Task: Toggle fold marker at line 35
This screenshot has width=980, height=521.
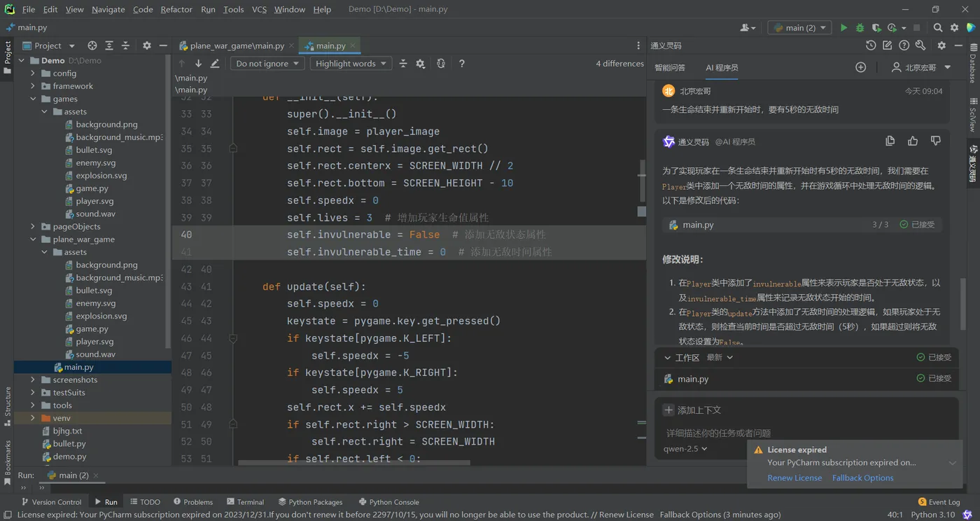Action: tap(233, 148)
